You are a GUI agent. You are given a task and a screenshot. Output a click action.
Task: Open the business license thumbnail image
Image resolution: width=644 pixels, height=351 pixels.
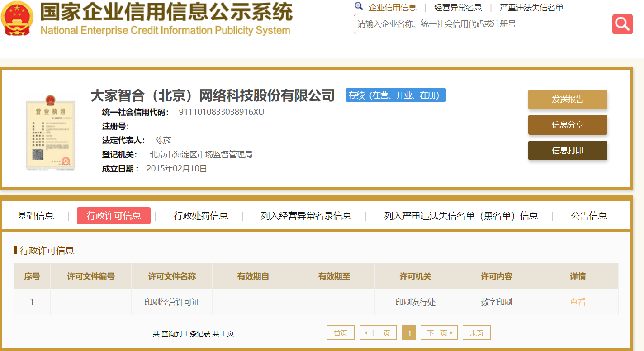tap(50, 133)
